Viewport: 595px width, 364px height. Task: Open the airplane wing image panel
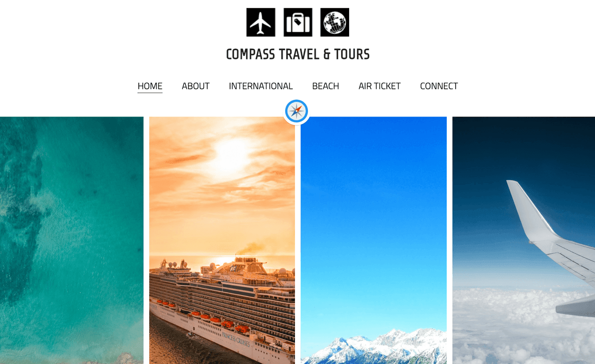524,240
